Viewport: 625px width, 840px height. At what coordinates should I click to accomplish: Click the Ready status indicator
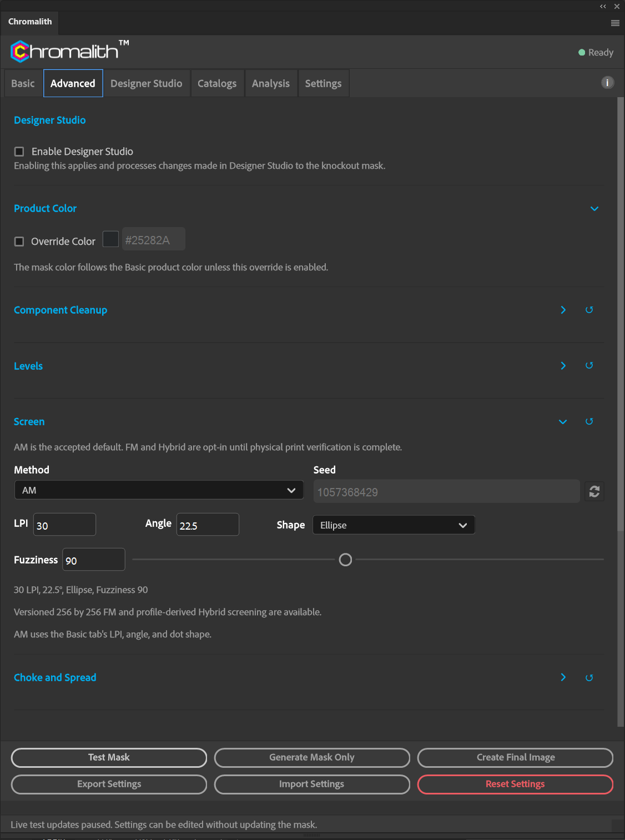point(596,52)
